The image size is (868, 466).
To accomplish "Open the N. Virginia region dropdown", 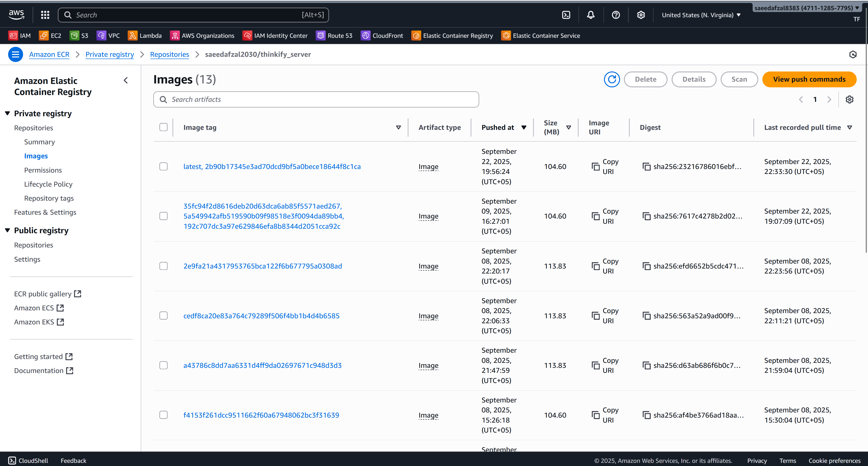I will pos(701,15).
